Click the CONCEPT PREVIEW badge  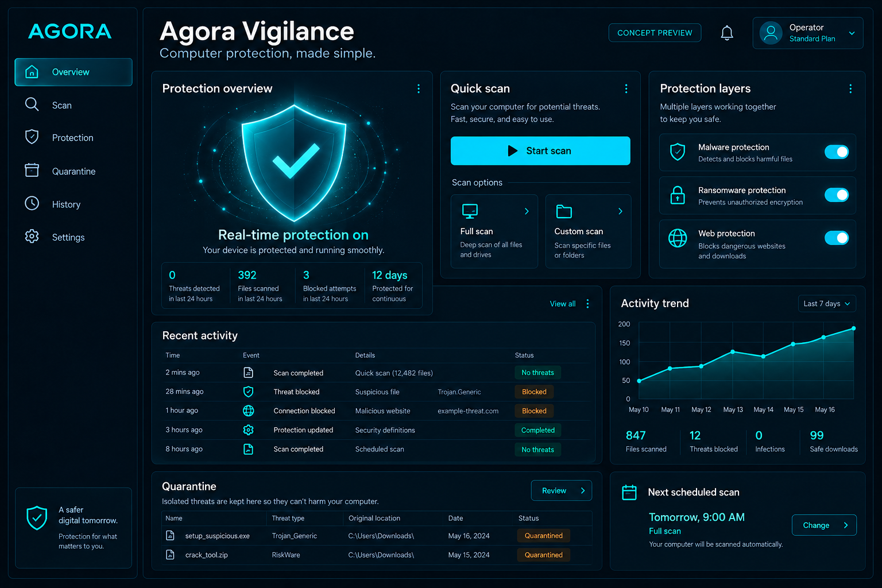(x=655, y=33)
